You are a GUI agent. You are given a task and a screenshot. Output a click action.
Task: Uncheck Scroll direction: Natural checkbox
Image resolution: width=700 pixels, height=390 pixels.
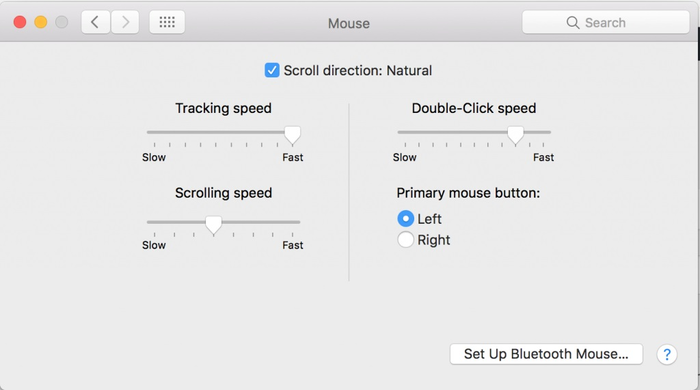point(272,70)
